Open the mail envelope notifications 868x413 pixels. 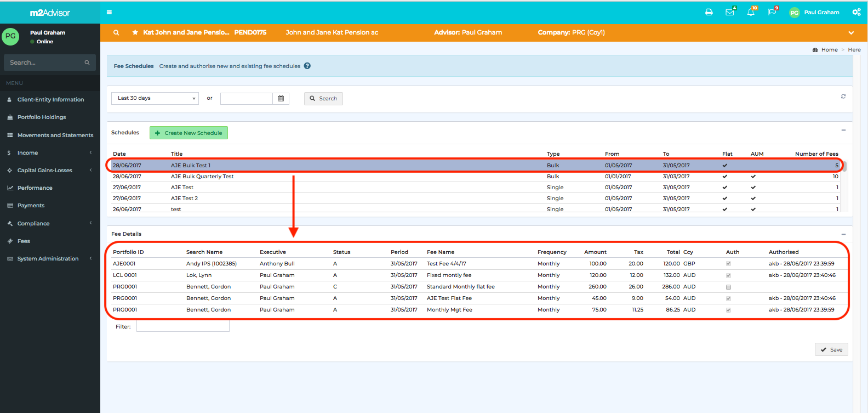729,12
